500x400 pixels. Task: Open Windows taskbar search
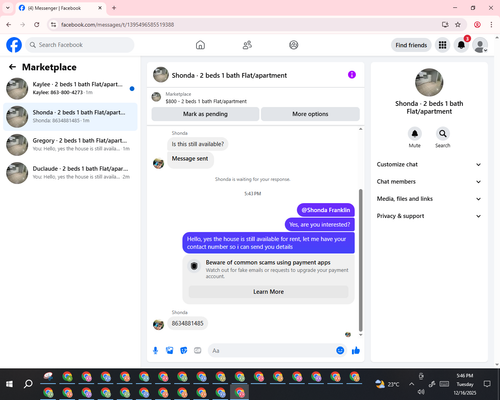[x=28, y=384]
